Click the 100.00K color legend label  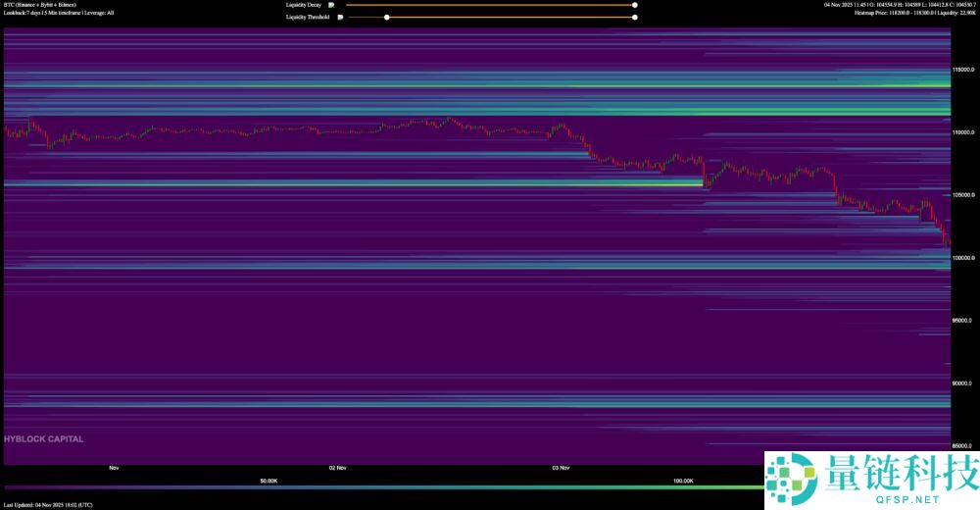[683, 481]
